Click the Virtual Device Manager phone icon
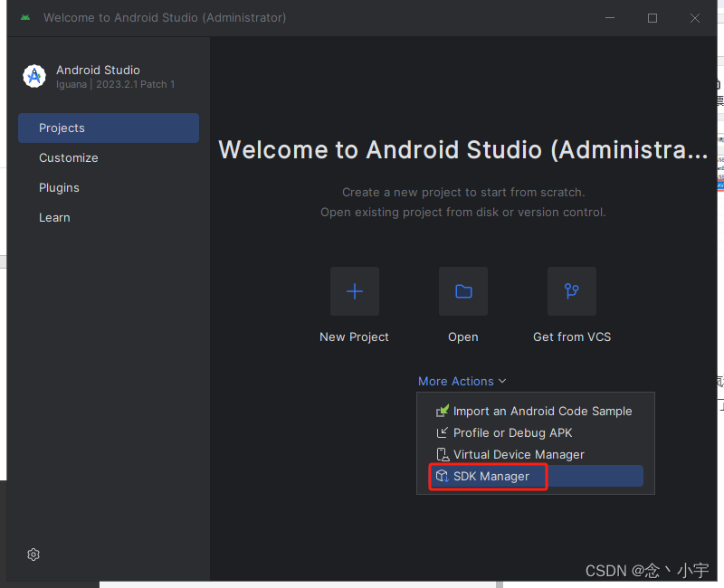The height and width of the screenshot is (588, 724). pyautogui.click(x=443, y=455)
